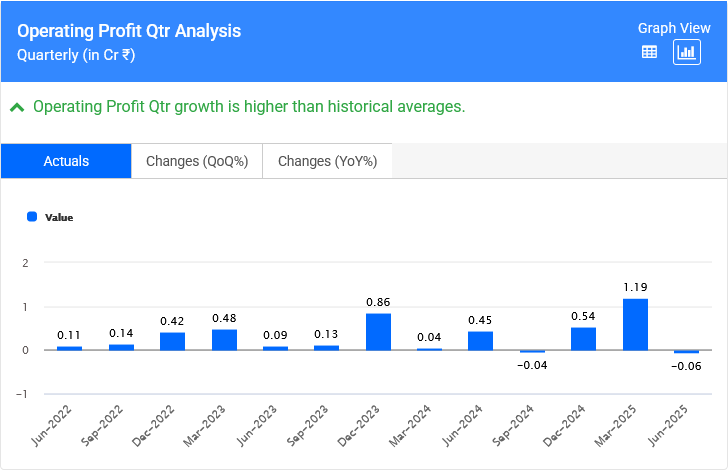Open the Actuals tab
This screenshot has width=728, height=470.
(66, 161)
